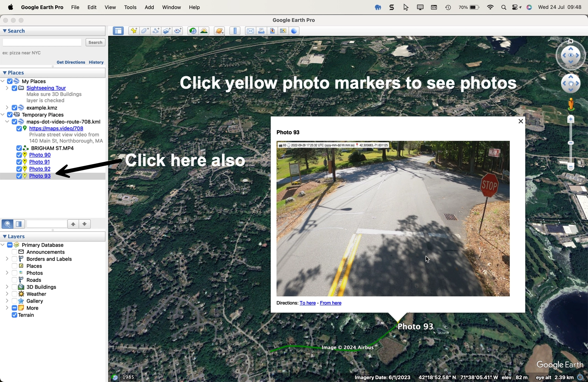
Task: Add a new placemark from toolbar
Action: [x=134, y=31]
